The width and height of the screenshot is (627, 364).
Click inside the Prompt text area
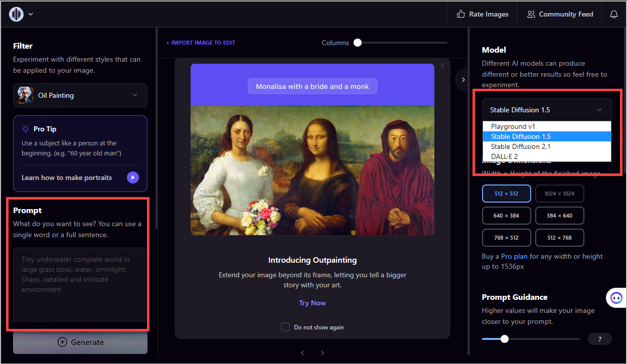80,284
